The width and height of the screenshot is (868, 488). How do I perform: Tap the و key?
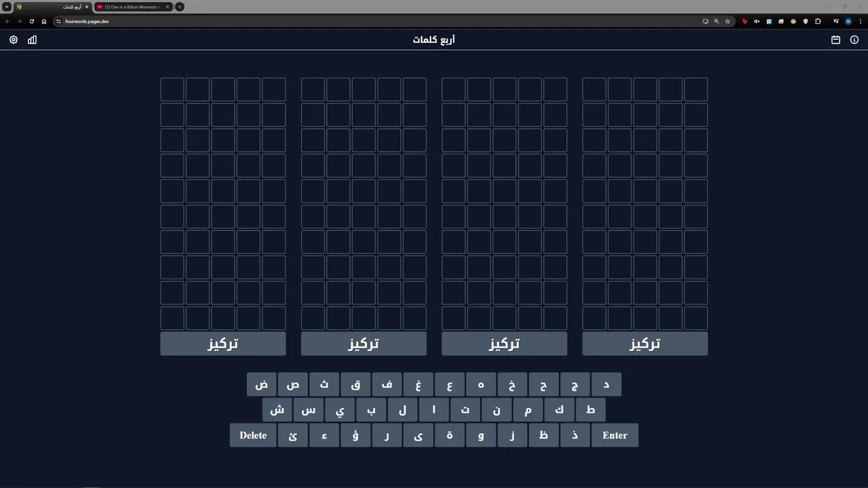(x=481, y=435)
